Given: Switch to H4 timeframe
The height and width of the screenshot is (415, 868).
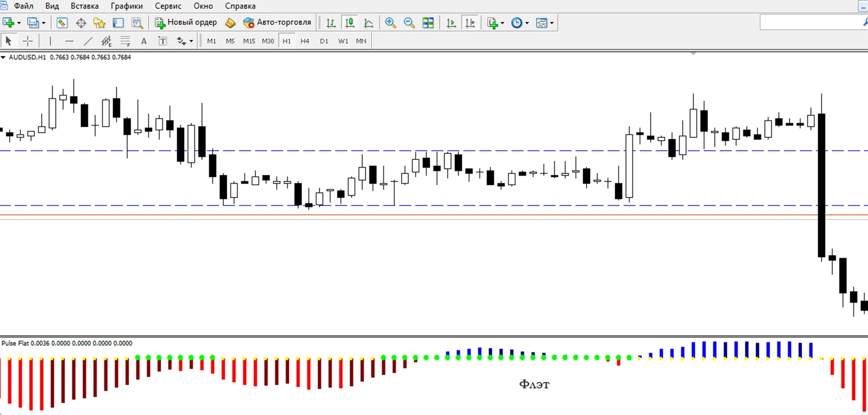Looking at the screenshot, I should click(305, 41).
